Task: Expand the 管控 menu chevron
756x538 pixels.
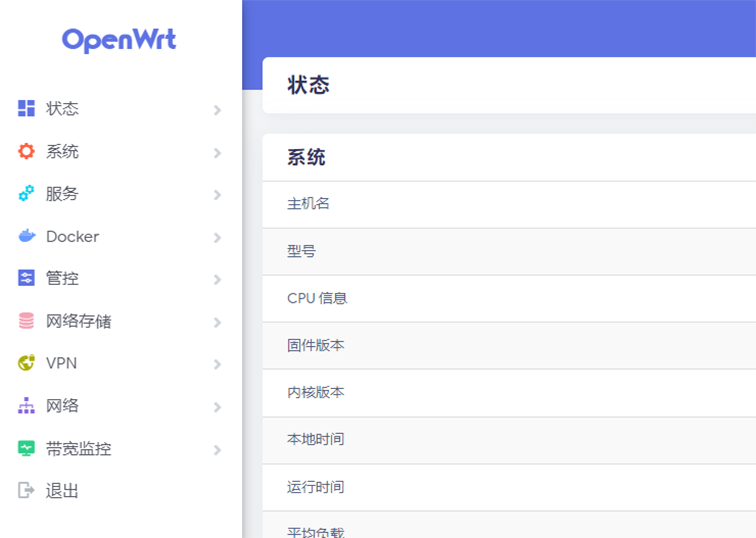Action: (x=217, y=280)
